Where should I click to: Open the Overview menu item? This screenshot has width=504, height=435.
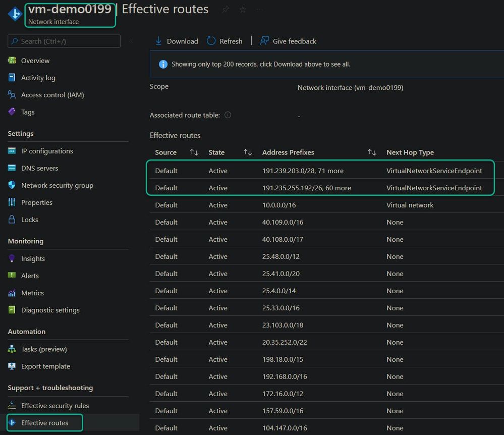(35, 61)
